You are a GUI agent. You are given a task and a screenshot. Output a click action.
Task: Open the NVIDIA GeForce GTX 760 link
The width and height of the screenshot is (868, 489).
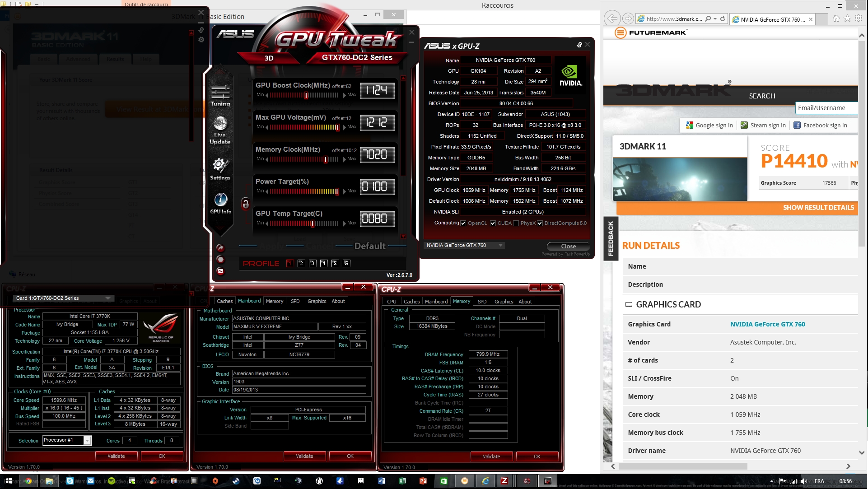click(767, 324)
